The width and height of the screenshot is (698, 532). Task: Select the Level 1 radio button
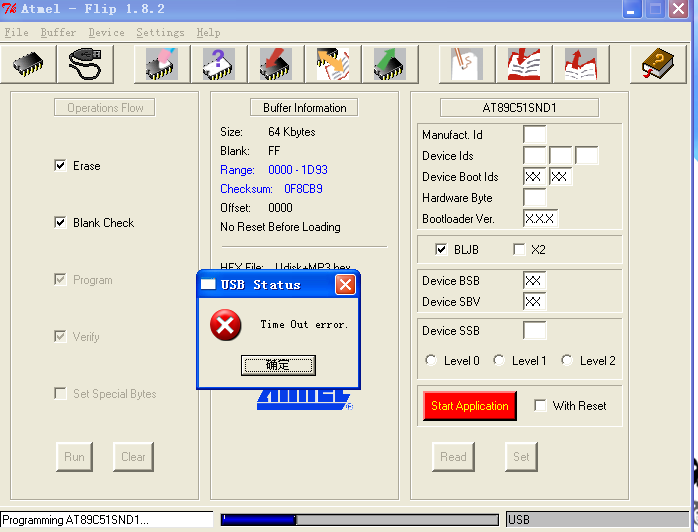[x=499, y=360]
